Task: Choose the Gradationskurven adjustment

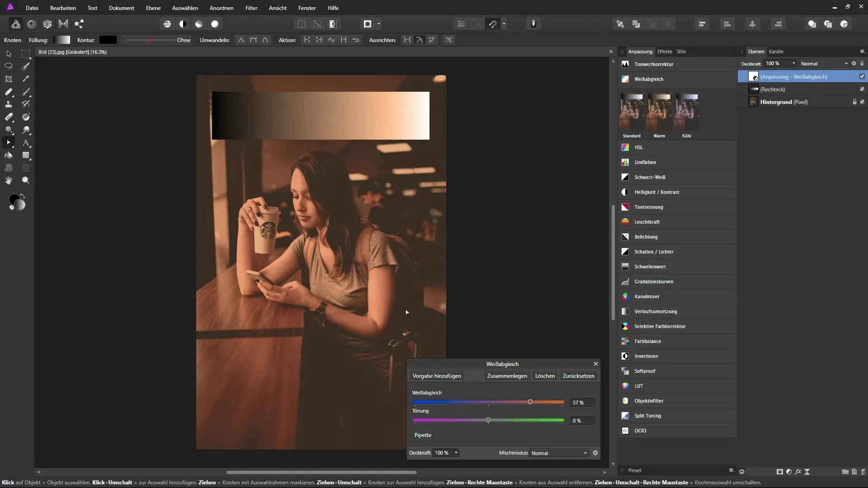Action: [677, 282]
